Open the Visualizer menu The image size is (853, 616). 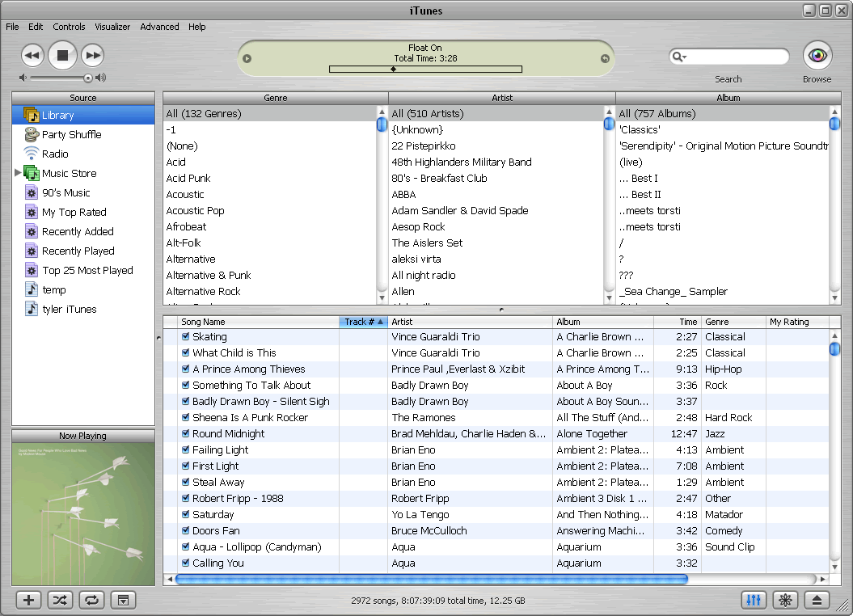112,26
